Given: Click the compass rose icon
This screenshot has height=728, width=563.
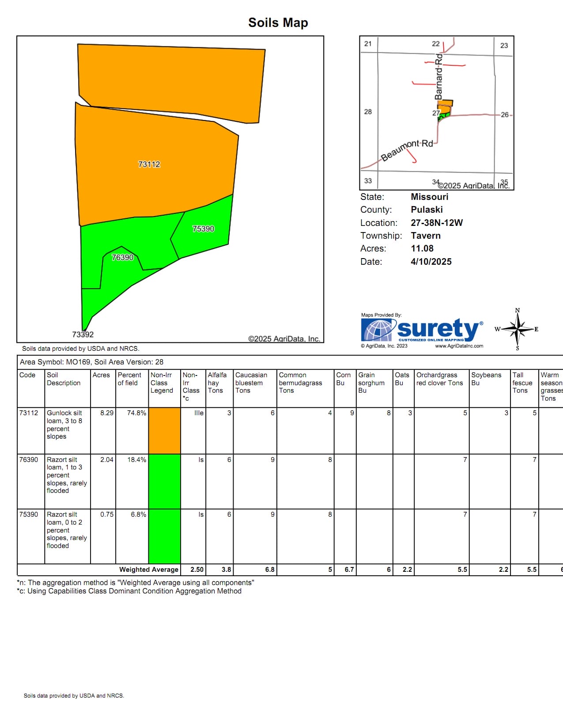Looking at the screenshot, I should tap(517, 329).
